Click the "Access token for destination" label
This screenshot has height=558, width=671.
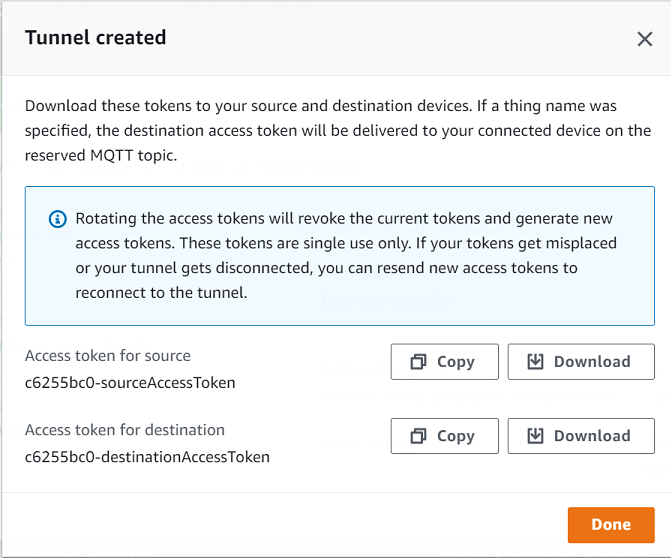click(124, 430)
